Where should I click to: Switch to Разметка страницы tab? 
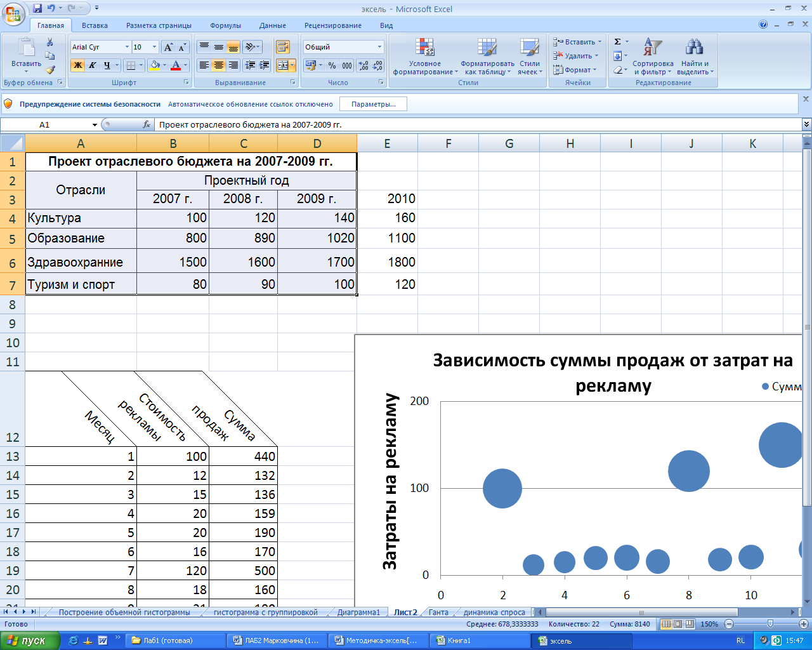click(x=159, y=25)
